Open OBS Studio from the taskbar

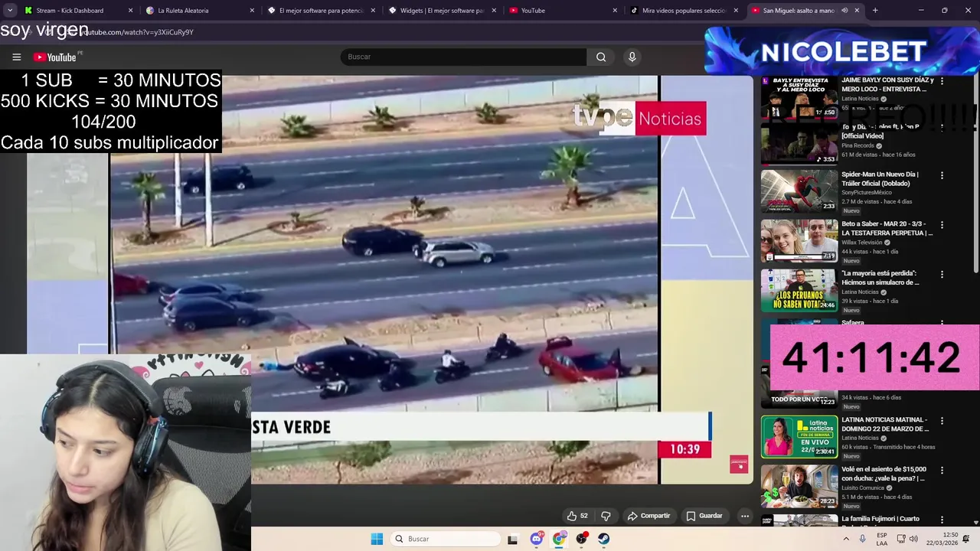pyautogui.click(x=582, y=539)
